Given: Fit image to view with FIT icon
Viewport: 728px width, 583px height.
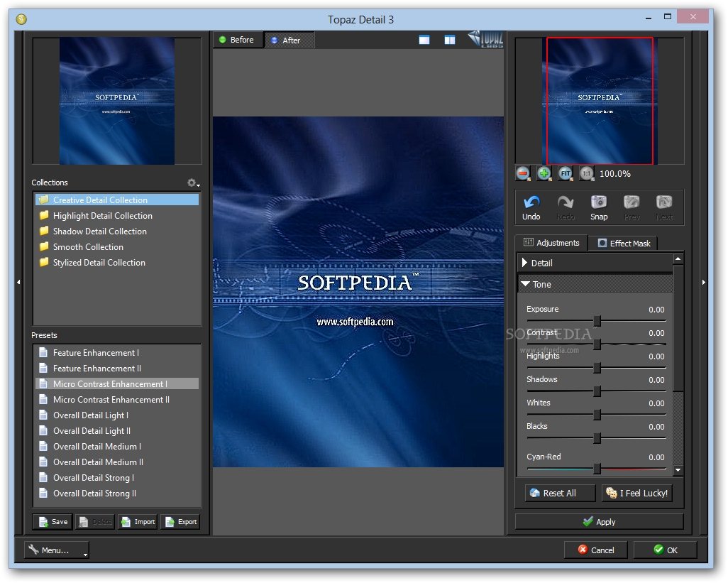Looking at the screenshot, I should (x=565, y=174).
